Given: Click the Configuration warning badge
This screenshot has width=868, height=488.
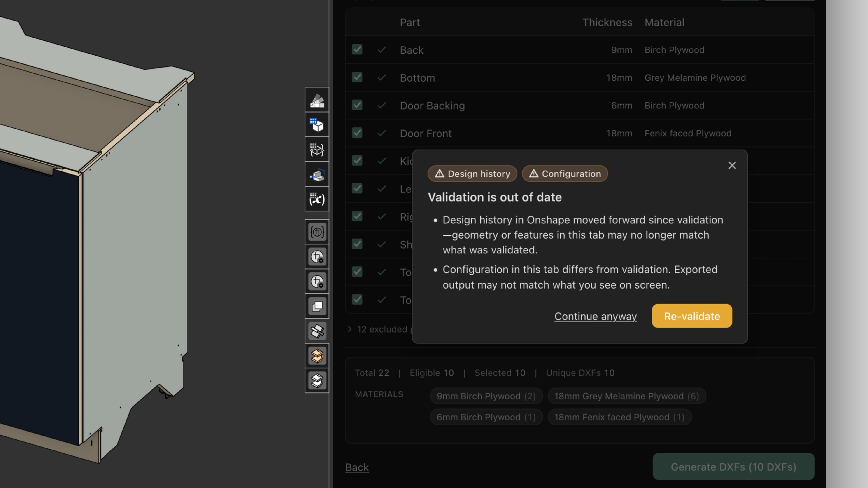Looking at the screenshot, I should pyautogui.click(x=565, y=174).
